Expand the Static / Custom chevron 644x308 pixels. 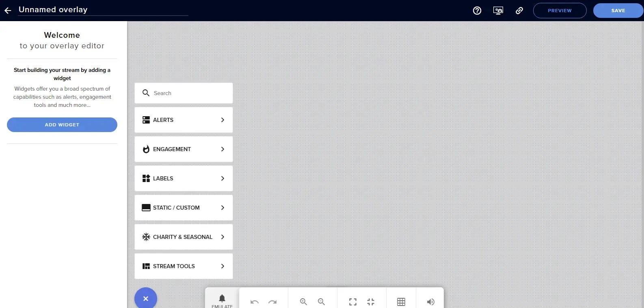pos(223,208)
